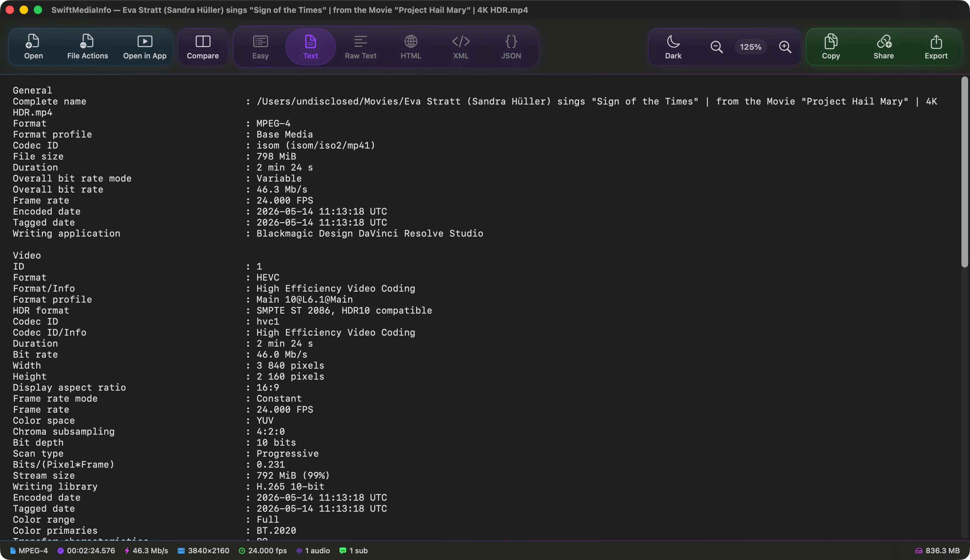Click 'Blackmagic Design DaVinci Resolve Studio' text
This screenshot has width=970, height=560.
pos(370,234)
